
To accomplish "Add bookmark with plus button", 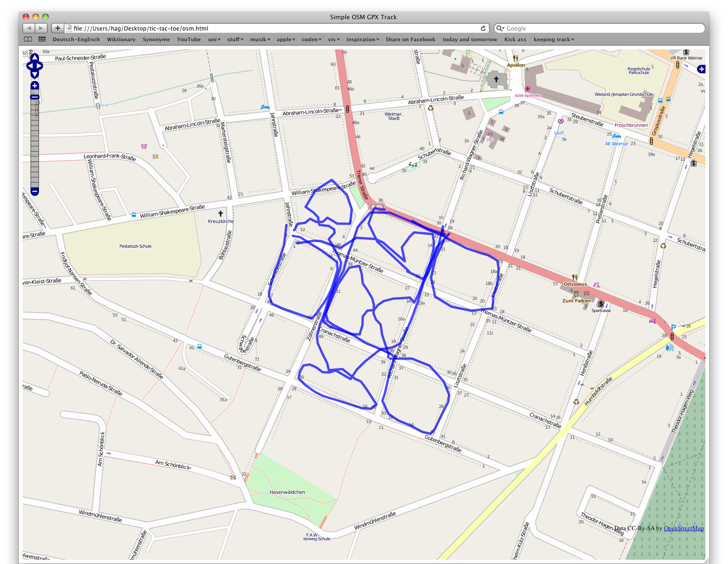I will 57,28.
